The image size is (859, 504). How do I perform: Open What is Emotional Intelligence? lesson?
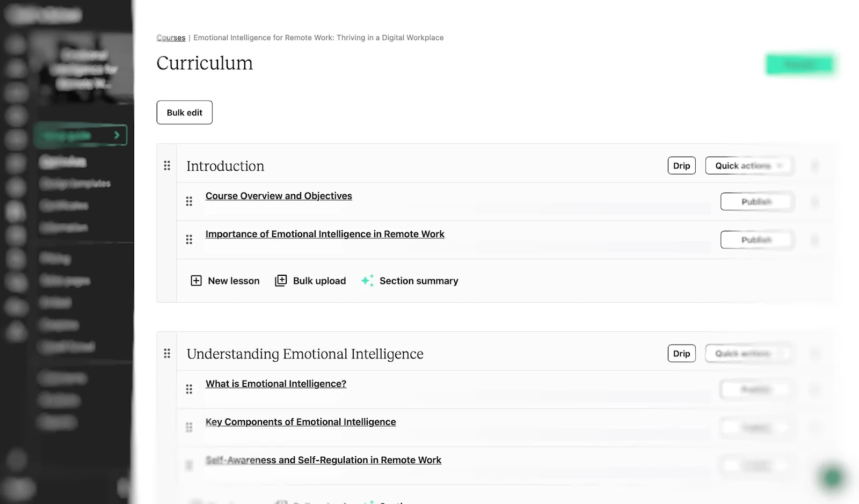pyautogui.click(x=276, y=384)
